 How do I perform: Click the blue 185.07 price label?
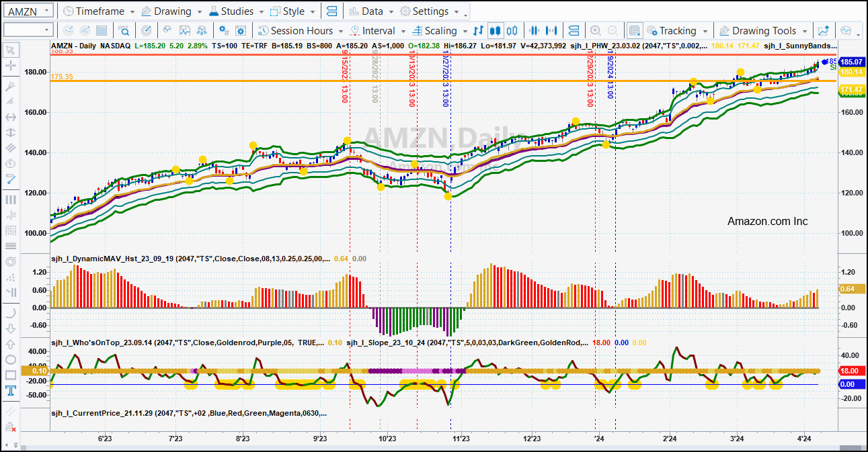(x=851, y=62)
